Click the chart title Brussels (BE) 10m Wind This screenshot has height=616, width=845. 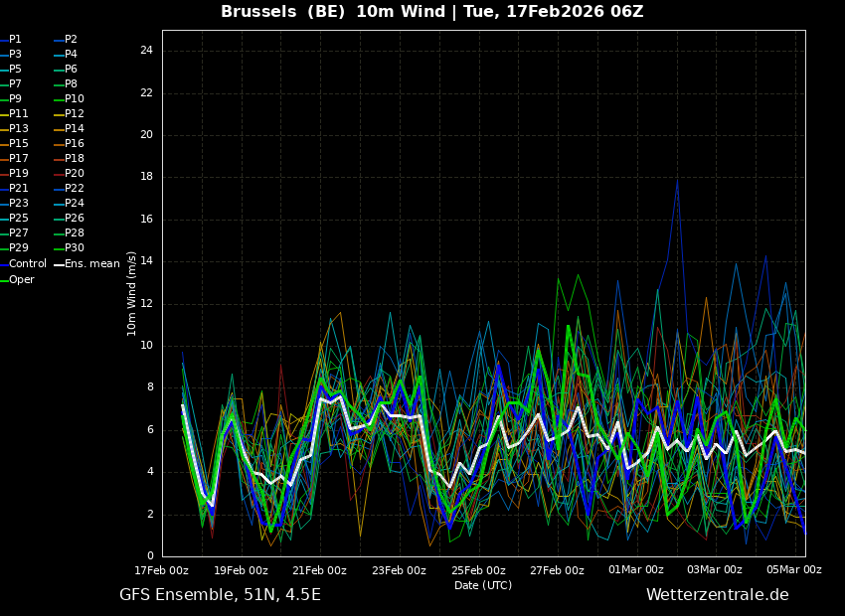pos(431,12)
